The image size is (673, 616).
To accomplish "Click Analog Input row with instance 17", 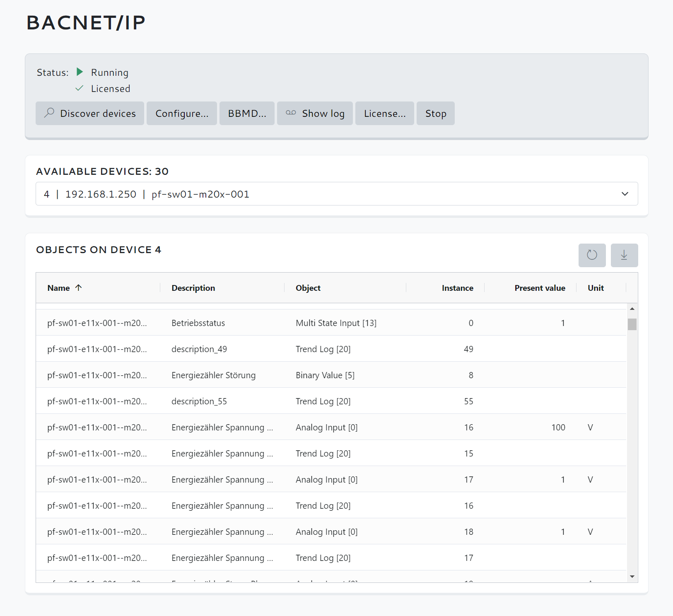I will 331,479.
